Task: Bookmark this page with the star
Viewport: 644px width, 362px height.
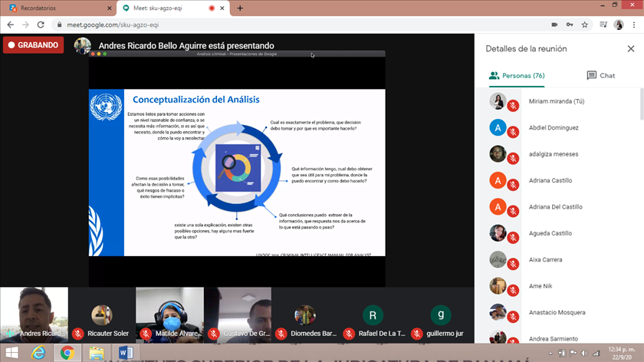Action: pyautogui.click(x=585, y=25)
